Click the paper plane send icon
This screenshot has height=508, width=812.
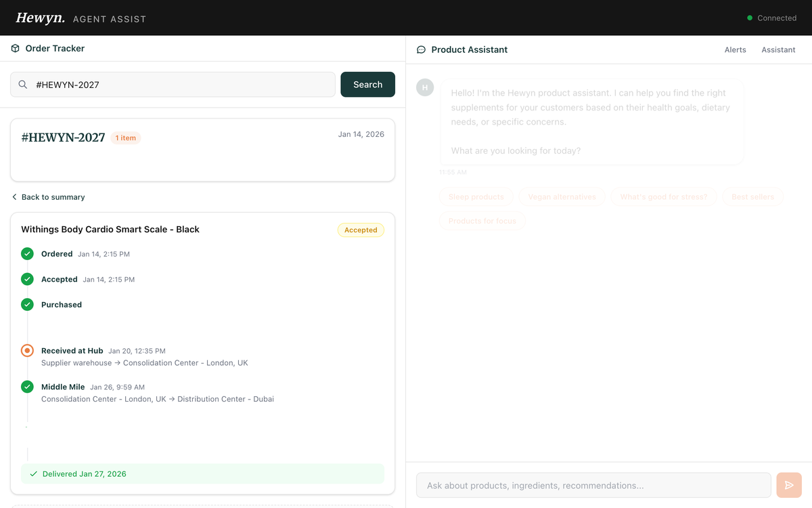point(788,485)
